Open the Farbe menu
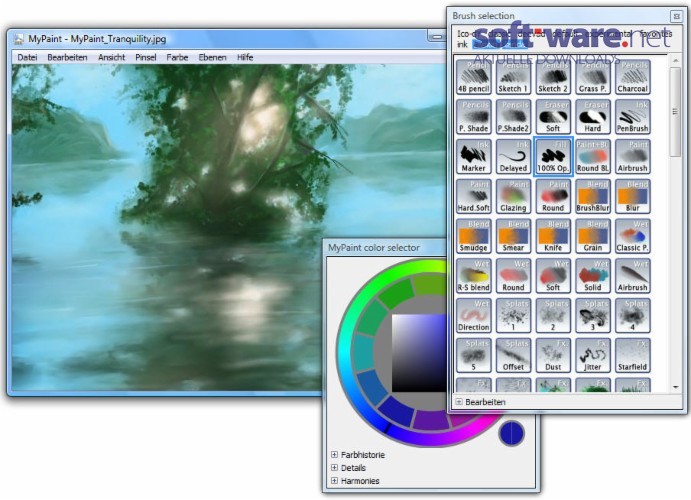 pos(177,57)
